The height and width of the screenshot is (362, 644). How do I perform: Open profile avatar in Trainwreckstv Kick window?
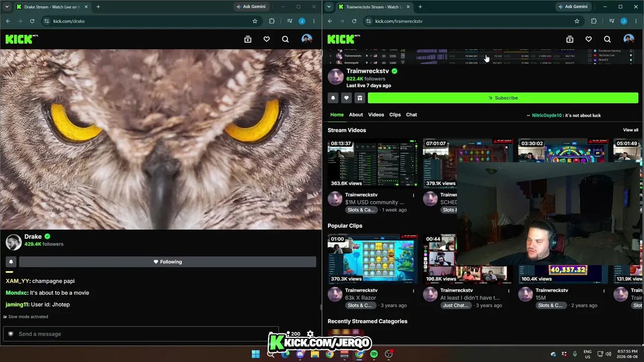[x=628, y=39]
